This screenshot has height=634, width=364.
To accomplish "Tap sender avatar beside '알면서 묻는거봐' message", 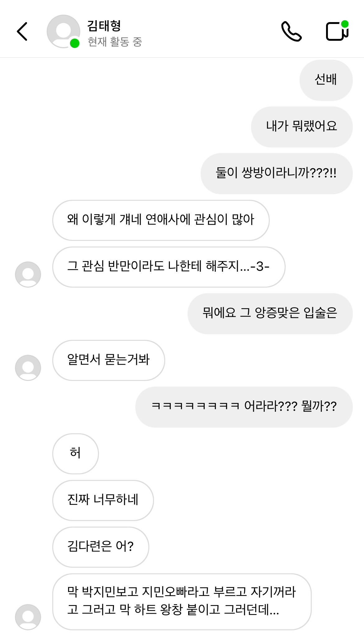I will tap(28, 368).
